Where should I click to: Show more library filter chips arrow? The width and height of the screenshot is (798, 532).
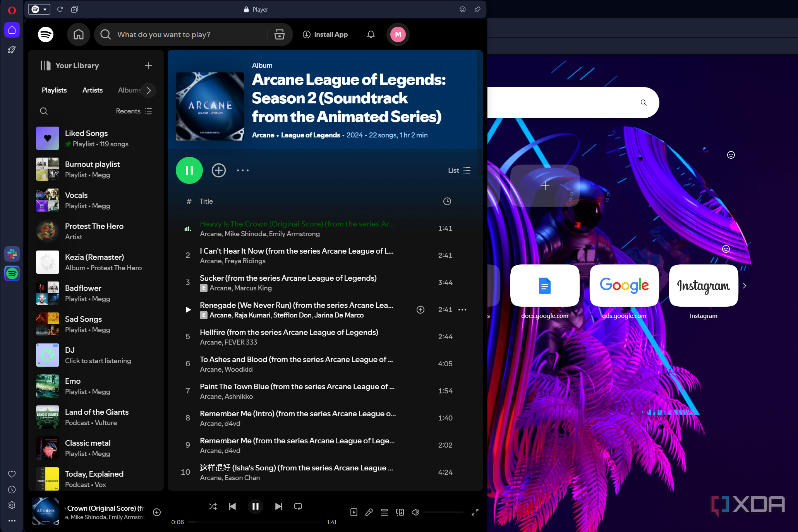(x=148, y=90)
